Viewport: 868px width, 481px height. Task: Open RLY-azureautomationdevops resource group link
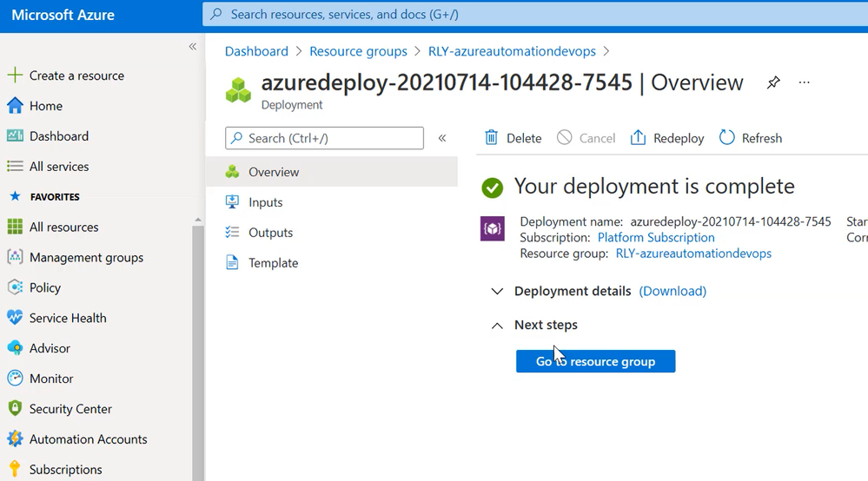click(x=693, y=254)
